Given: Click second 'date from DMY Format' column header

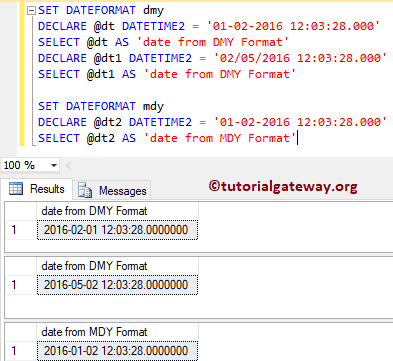Looking at the screenshot, I should 117,266.
